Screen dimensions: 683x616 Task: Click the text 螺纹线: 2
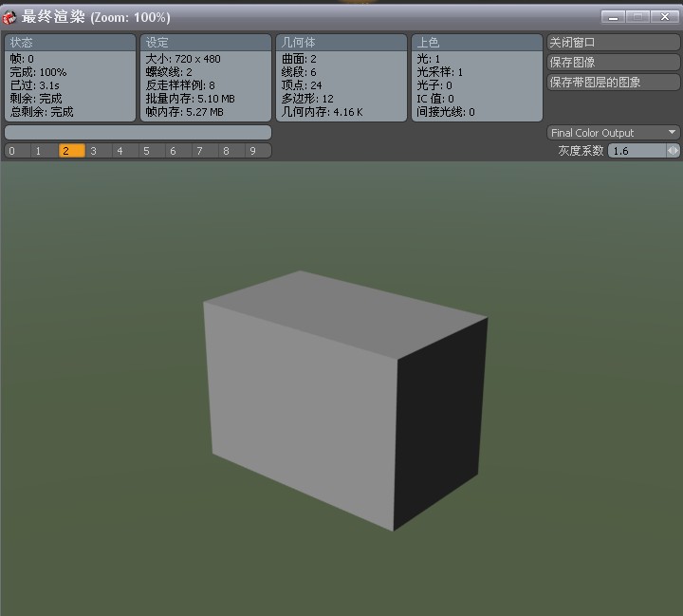(x=169, y=72)
